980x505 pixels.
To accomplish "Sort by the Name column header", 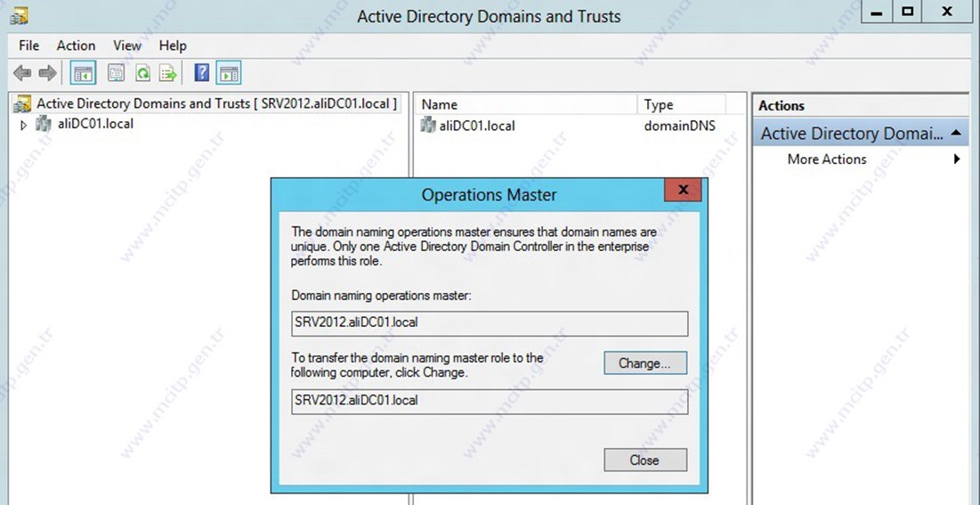I will pyautogui.click(x=526, y=104).
